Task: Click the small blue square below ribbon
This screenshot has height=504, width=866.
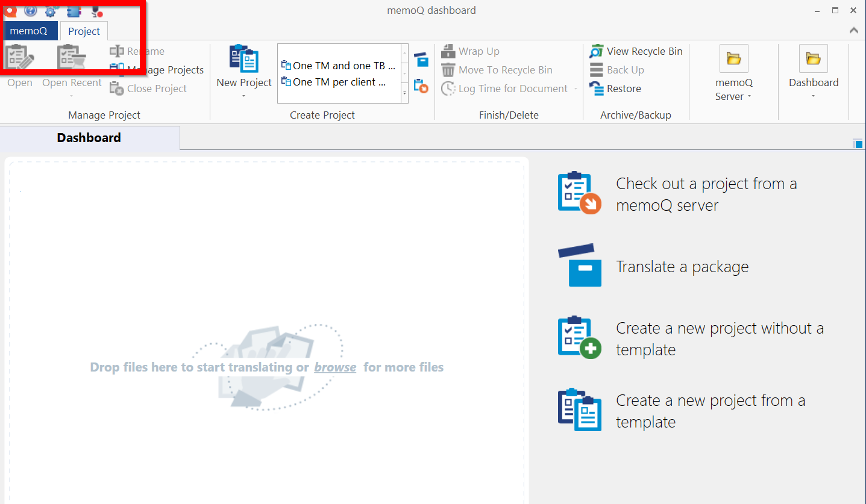Action: [858, 143]
